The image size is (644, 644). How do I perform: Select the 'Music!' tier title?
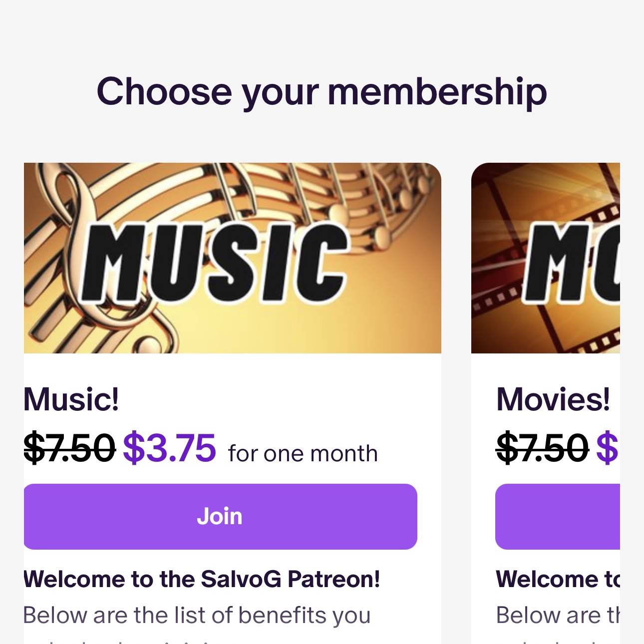point(71,399)
